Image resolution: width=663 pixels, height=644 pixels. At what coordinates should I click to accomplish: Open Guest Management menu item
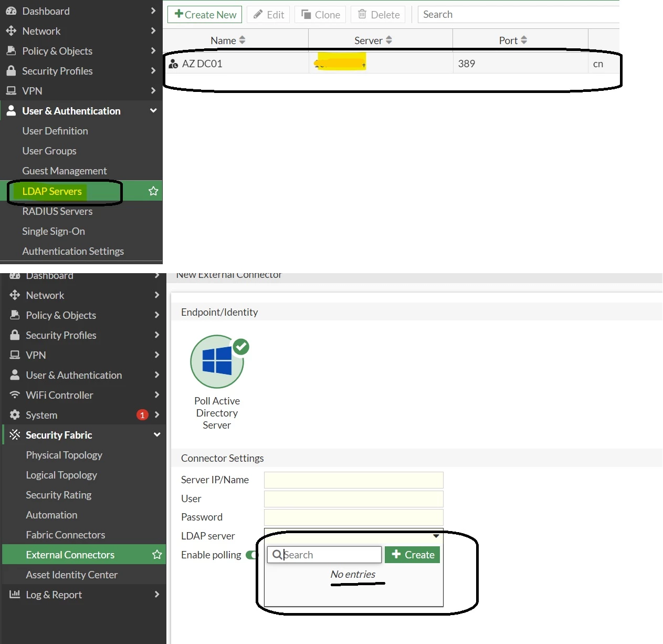tap(65, 171)
